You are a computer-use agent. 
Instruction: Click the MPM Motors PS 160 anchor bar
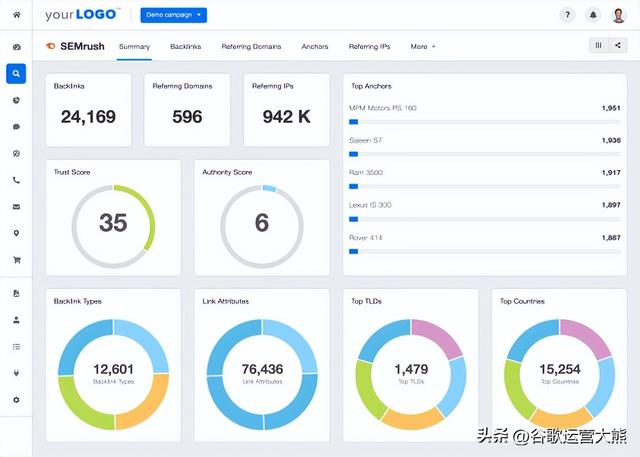point(485,122)
